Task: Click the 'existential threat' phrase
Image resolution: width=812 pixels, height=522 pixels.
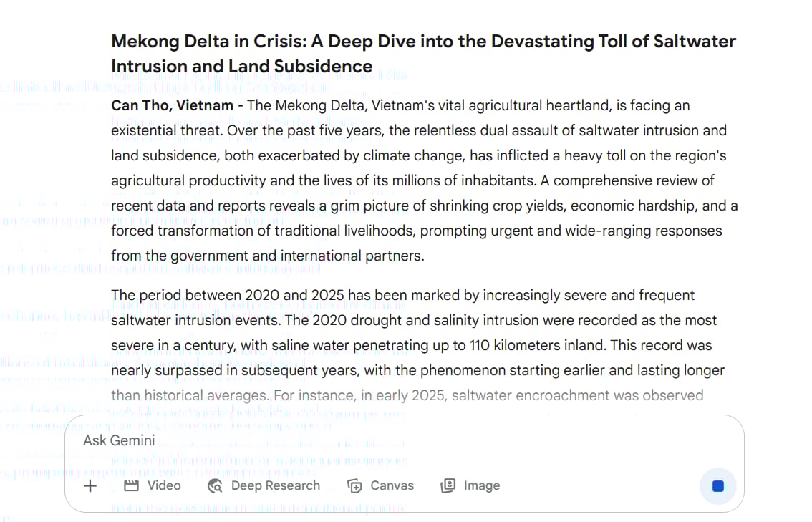Action: 167,130
